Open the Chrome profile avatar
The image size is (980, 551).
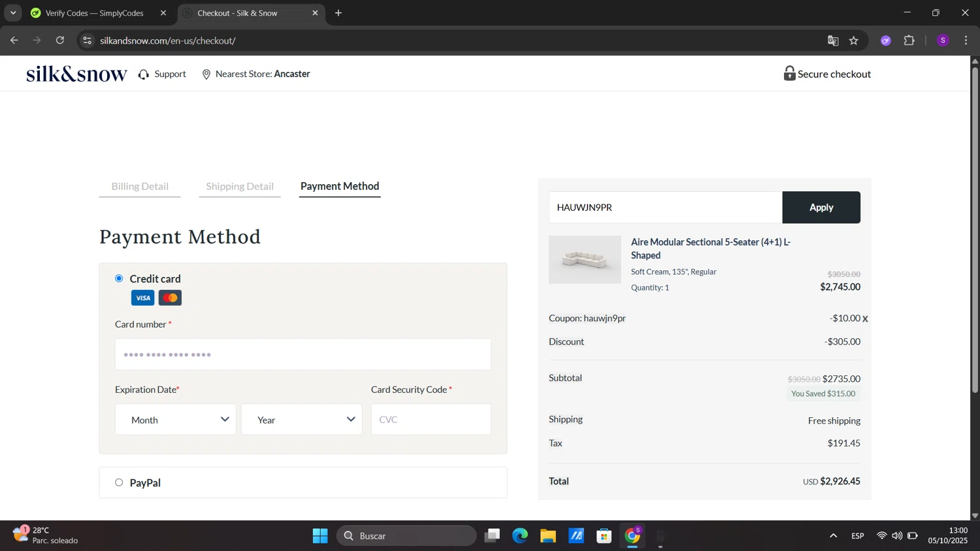tap(943, 40)
